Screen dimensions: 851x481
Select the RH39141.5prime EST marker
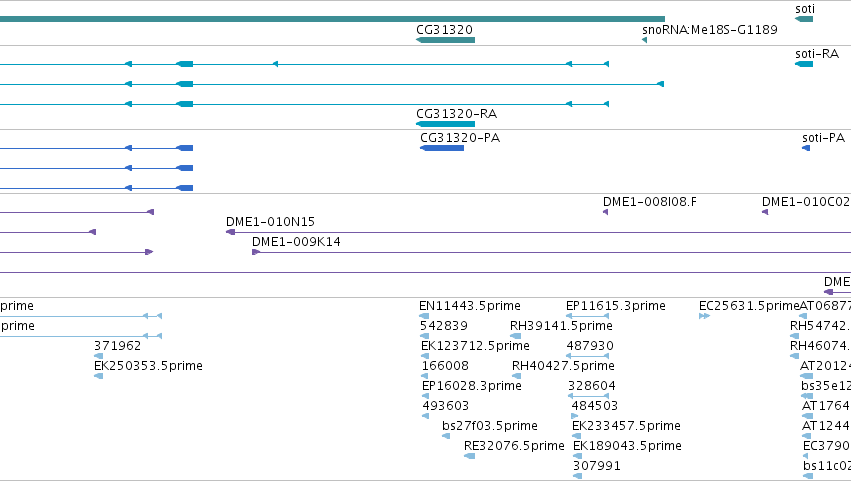click(x=516, y=336)
